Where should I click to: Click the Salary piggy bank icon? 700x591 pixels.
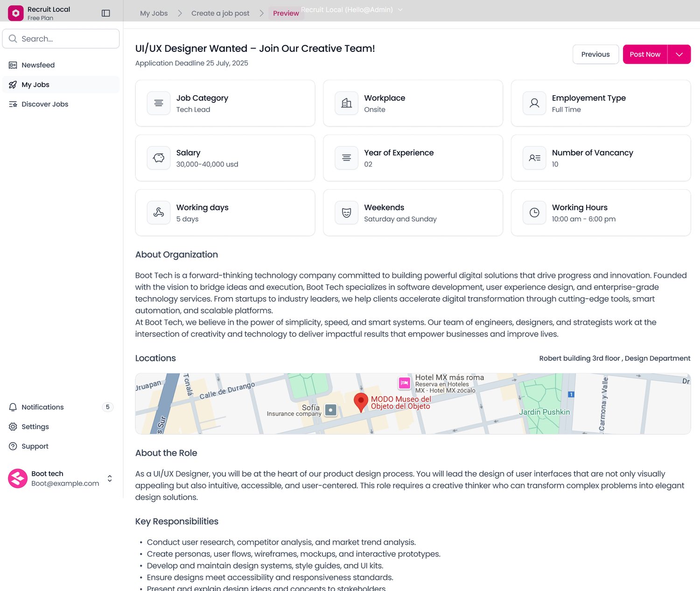pyautogui.click(x=159, y=158)
